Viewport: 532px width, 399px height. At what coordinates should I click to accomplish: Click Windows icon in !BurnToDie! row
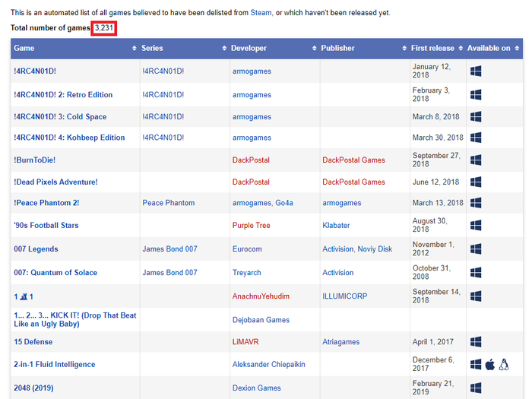click(476, 160)
